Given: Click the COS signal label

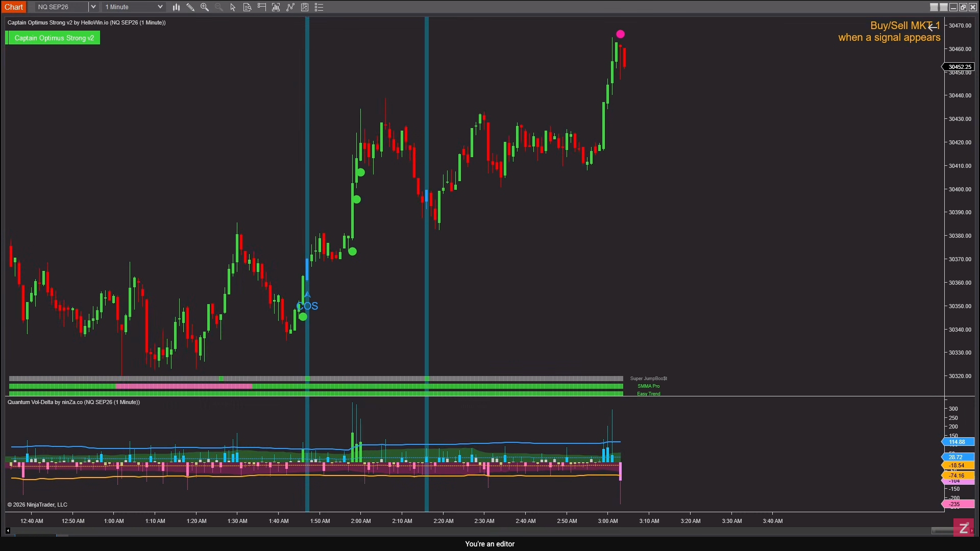Looking at the screenshot, I should click(307, 306).
